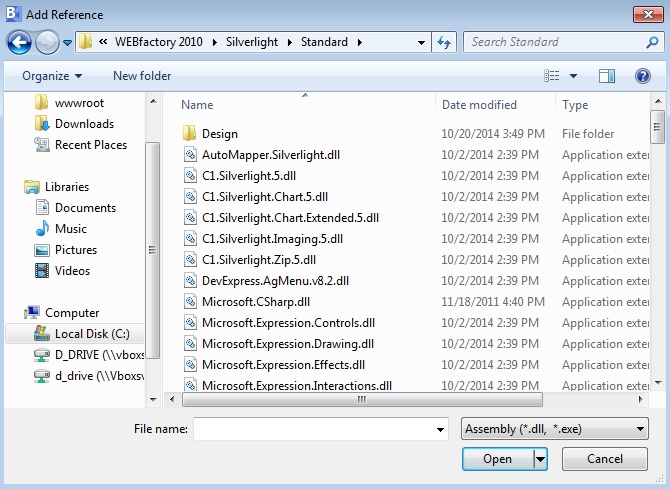Image resolution: width=670 pixels, height=489 pixels.
Task: Select the C1.Silverlight.Chart.Extended.5.dll icon
Action: click(x=190, y=217)
